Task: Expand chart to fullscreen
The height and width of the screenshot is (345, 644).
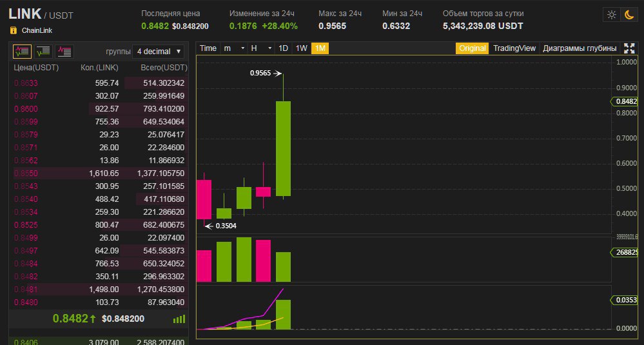Action: (629, 48)
